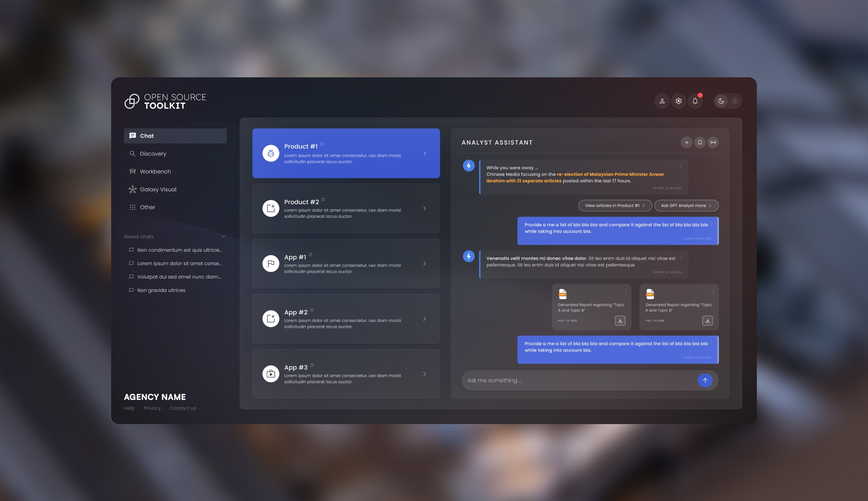Open the settings gear icon
This screenshot has height=501, width=868.
pyautogui.click(x=679, y=101)
